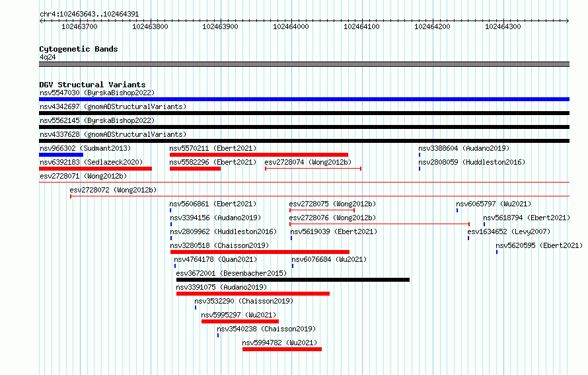Click the nsv5995297 (Wu2021) label
The width and height of the screenshot is (588, 375).
click(x=239, y=315)
